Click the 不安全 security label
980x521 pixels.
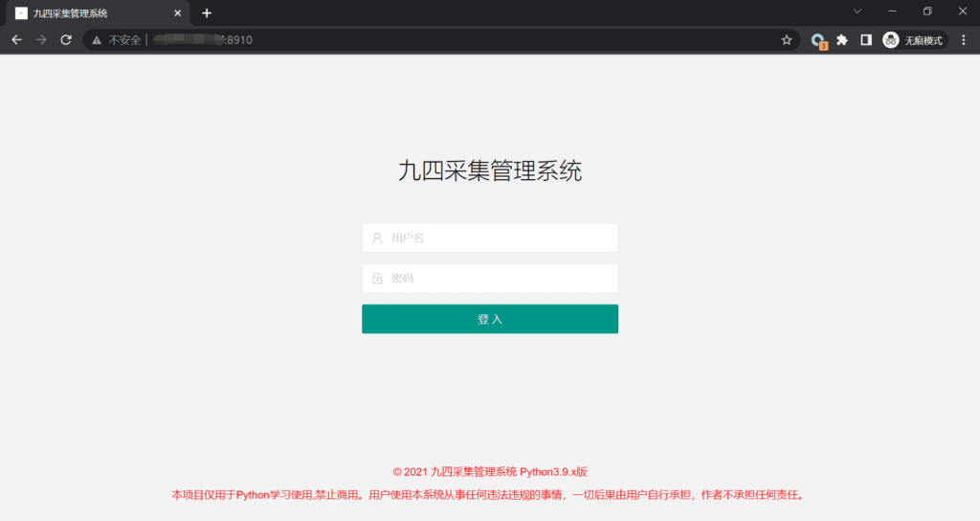pos(124,40)
